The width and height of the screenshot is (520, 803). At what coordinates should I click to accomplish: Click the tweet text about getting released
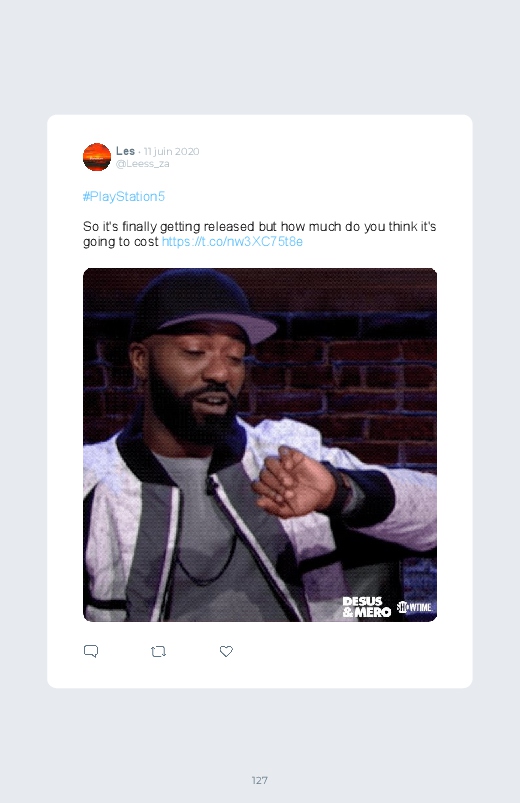260,234
